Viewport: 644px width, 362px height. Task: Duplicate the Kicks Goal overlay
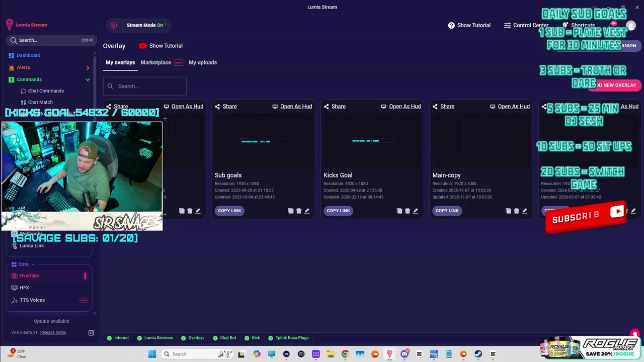[x=399, y=211]
